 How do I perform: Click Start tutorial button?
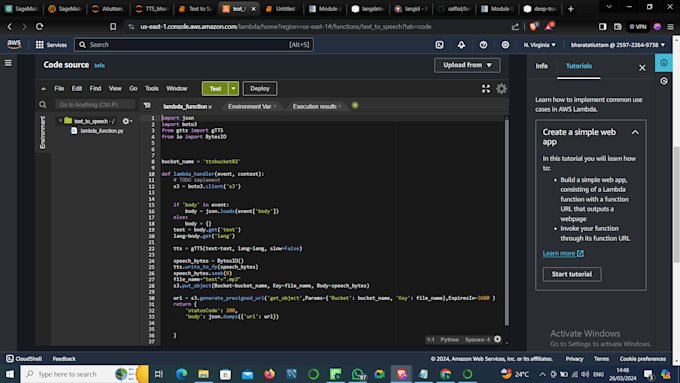point(572,274)
